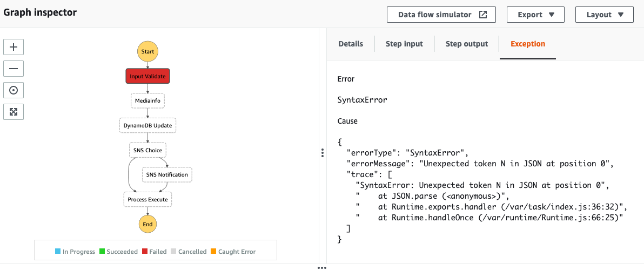This screenshot has height=270, width=644.
Task: Zoom out of the graph
Action: tap(14, 68)
